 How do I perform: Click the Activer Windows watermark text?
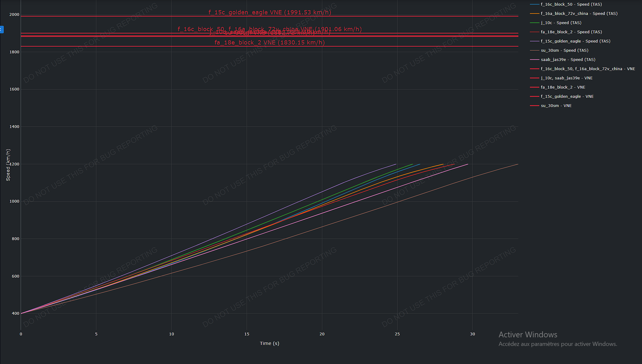[x=528, y=335]
